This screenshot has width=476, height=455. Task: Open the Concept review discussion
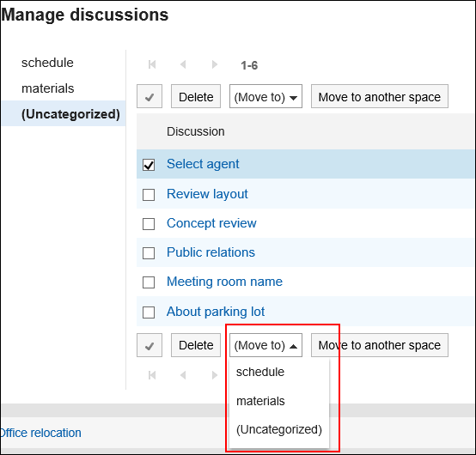click(211, 223)
